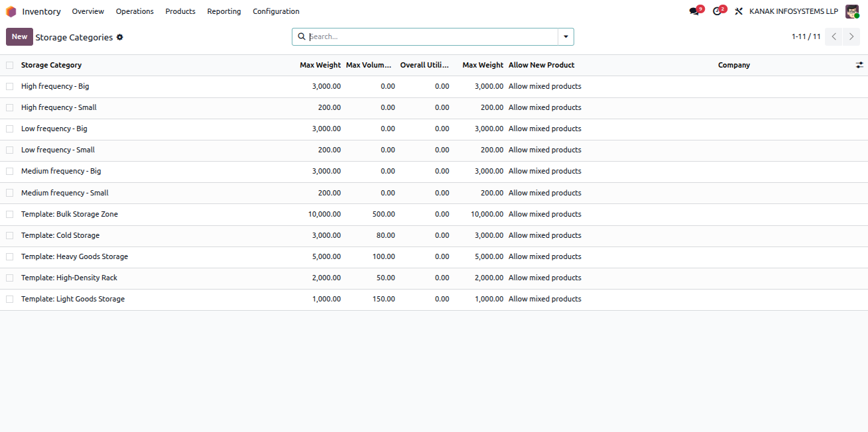Click the Inventory app title

pyautogui.click(x=41, y=11)
